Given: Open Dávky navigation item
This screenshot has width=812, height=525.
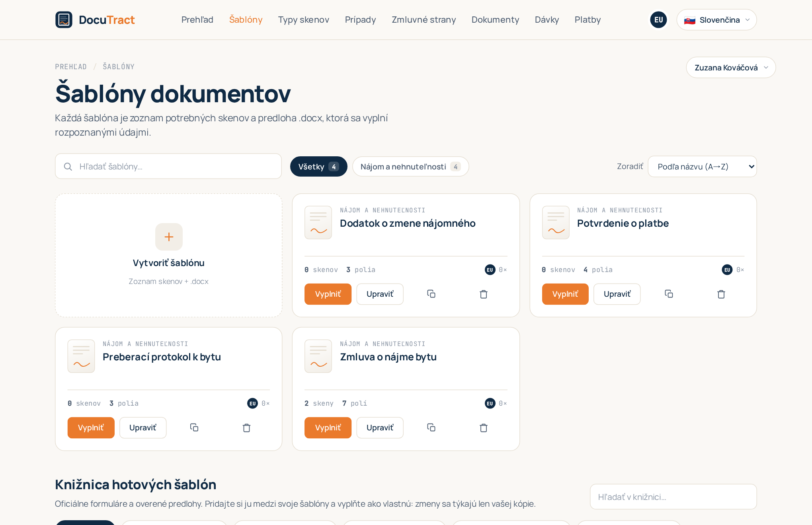Looking at the screenshot, I should [547, 19].
